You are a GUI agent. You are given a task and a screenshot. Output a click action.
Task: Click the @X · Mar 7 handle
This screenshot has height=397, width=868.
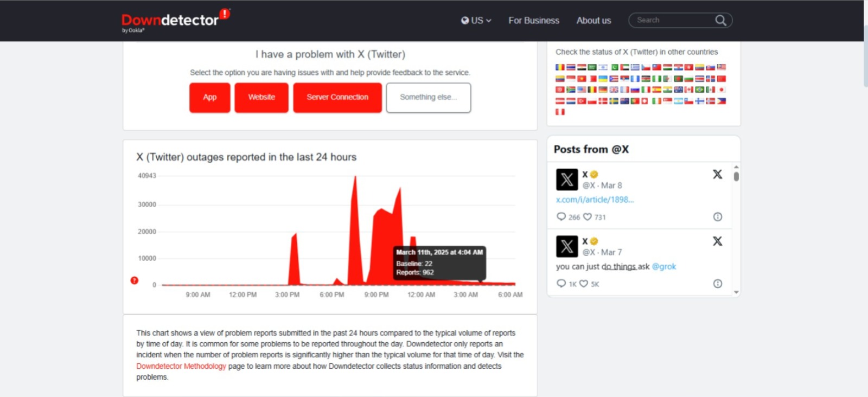pyautogui.click(x=602, y=252)
